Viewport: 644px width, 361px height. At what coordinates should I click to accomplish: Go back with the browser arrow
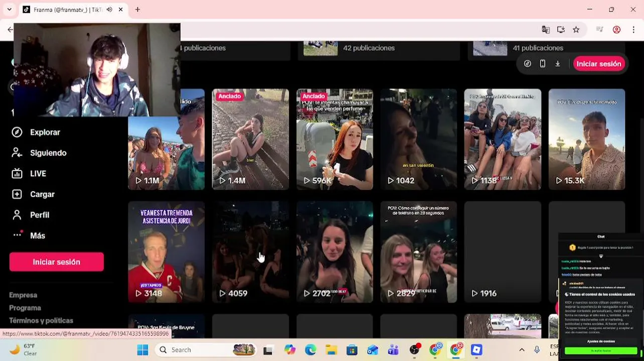click(x=10, y=30)
